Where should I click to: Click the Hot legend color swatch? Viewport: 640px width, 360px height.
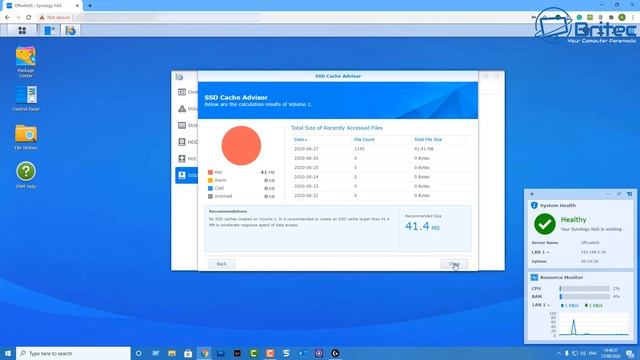click(x=210, y=173)
